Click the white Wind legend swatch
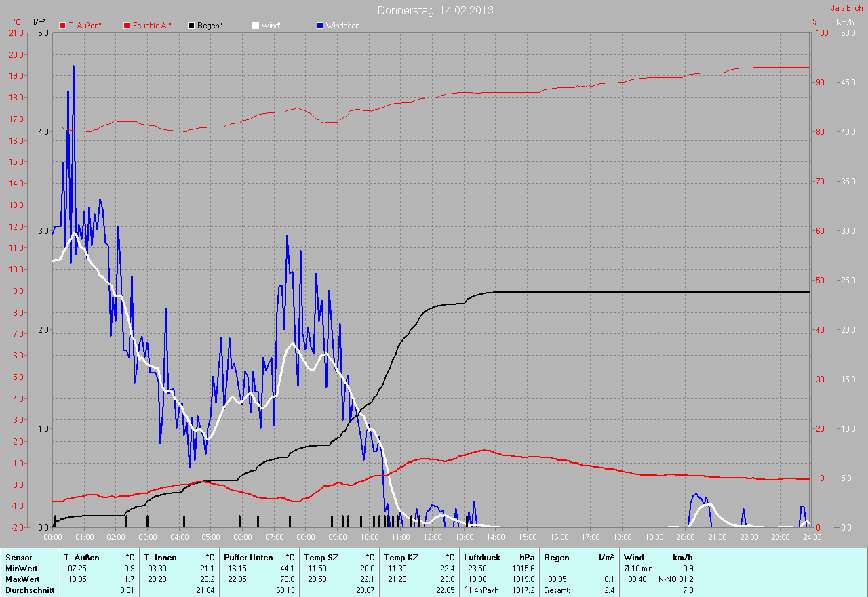 256,26
